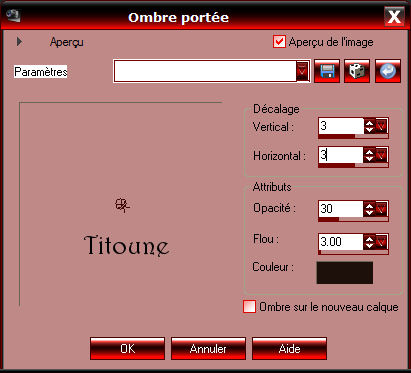
Task: Click the Aide help button
Action: (x=289, y=348)
